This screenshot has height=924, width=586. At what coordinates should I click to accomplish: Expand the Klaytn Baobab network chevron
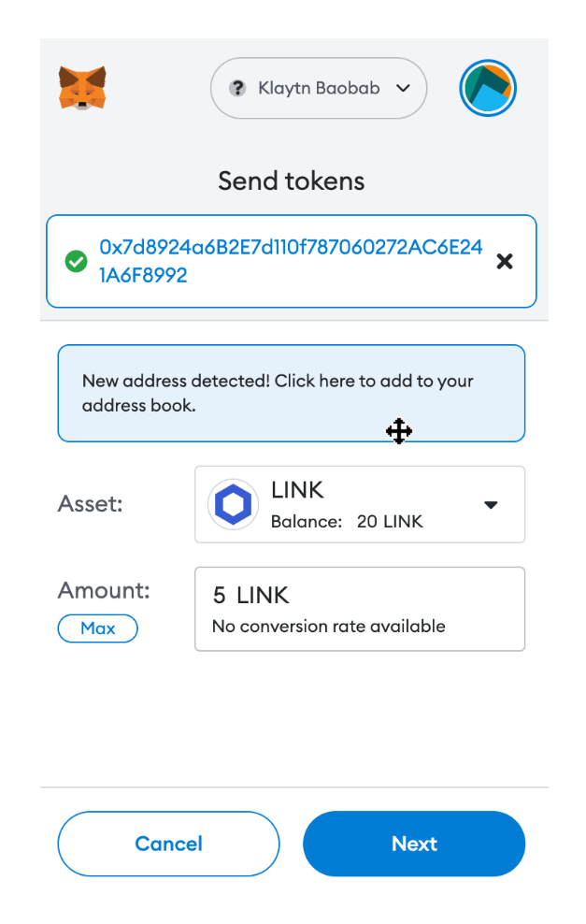coord(403,89)
